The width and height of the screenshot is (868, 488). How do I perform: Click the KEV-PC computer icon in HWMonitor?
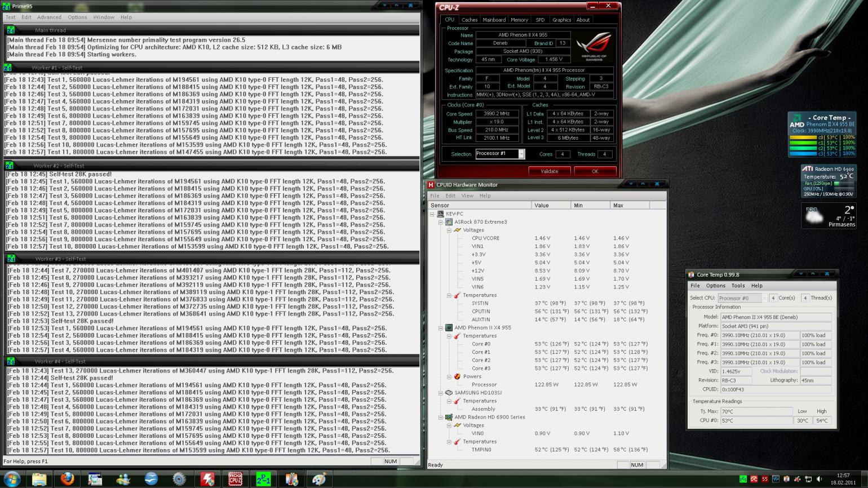tap(441, 214)
